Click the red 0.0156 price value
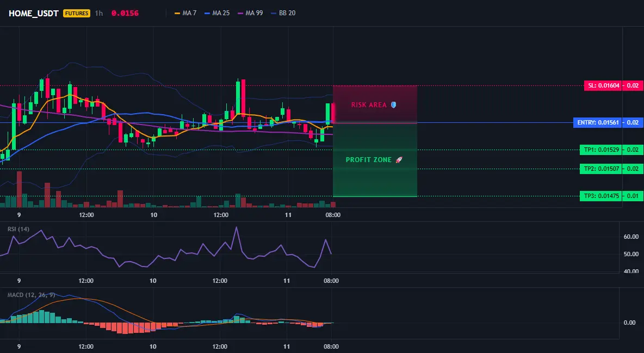This screenshot has width=644, height=353. [x=125, y=13]
